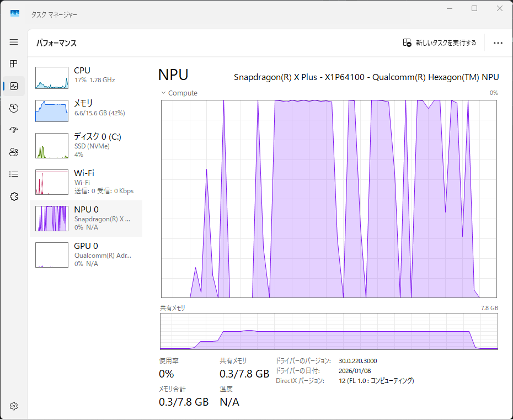This screenshot has width=513, height=420.
Task: Collapse the Compute graph chevron
Action: click(164, 93)
